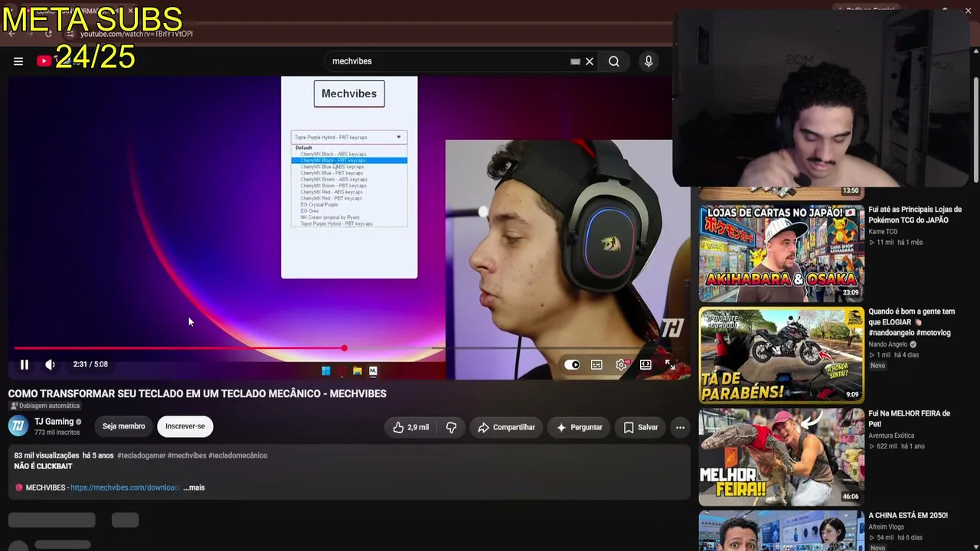Image resolution: width=980 pixels, height=551 pixels.
Task: Click title 'Quando é bom a gente tem que ELOGIAR'
Action: pyautogui.click(x=912, y=322)
